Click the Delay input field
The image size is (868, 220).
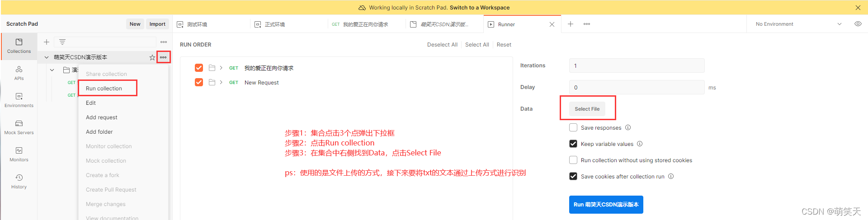pyautogui.click(x=637, y=87)
